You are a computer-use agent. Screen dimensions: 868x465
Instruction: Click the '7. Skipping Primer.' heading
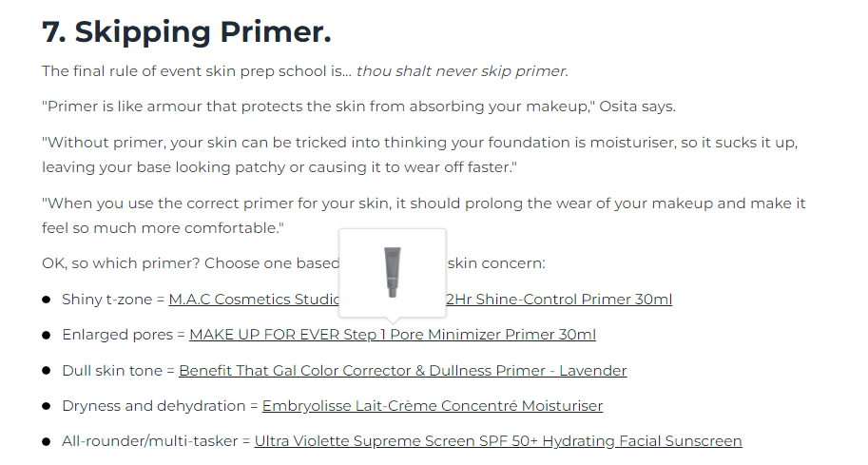[186, 31]
